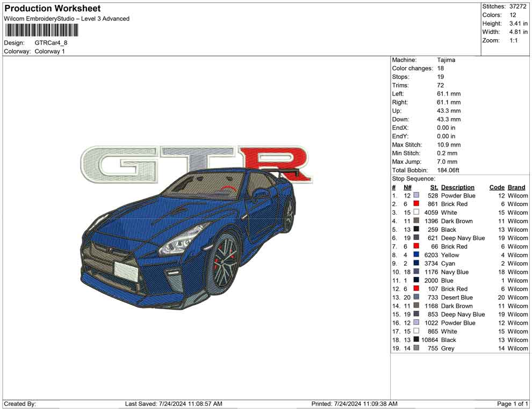Select the Grey color chip at stop 19
Screen dimensions: 532x409
point(415,348)
